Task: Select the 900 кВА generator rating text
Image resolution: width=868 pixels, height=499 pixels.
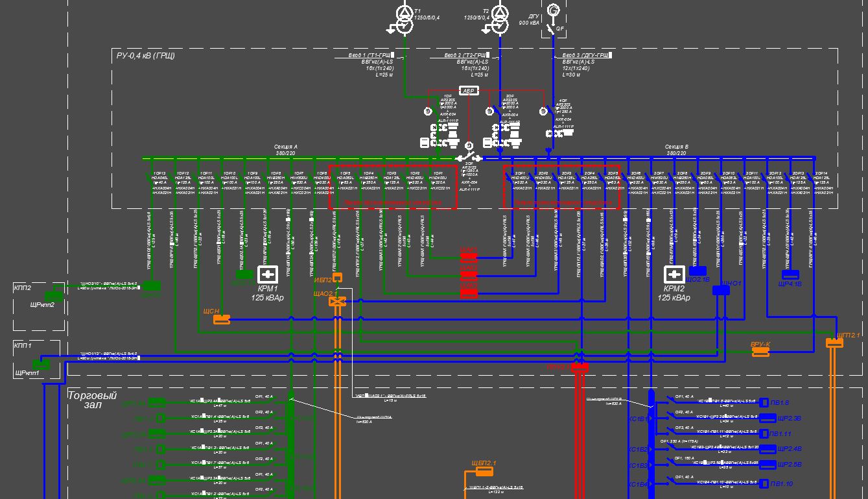Action: (529, 23)
